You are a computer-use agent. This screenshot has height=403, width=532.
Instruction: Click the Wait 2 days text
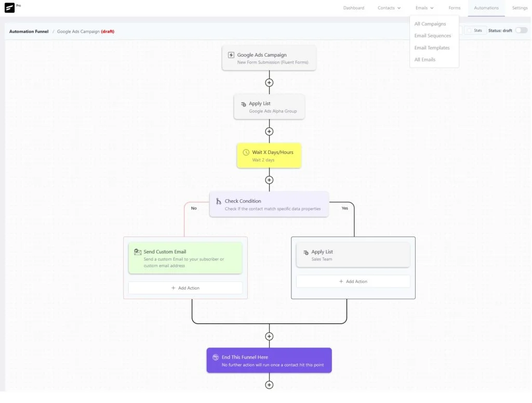(x=263, y=160)
